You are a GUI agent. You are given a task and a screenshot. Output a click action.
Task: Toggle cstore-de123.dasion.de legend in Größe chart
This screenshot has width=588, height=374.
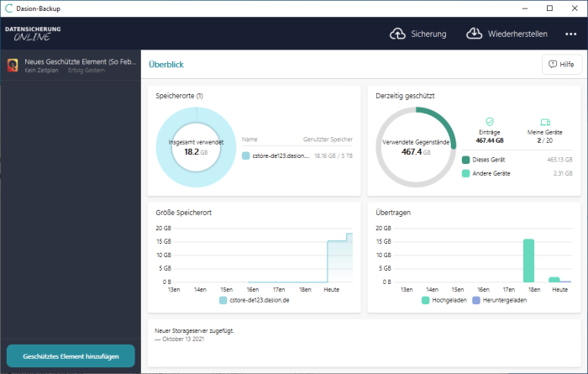(x=255, y=299)
